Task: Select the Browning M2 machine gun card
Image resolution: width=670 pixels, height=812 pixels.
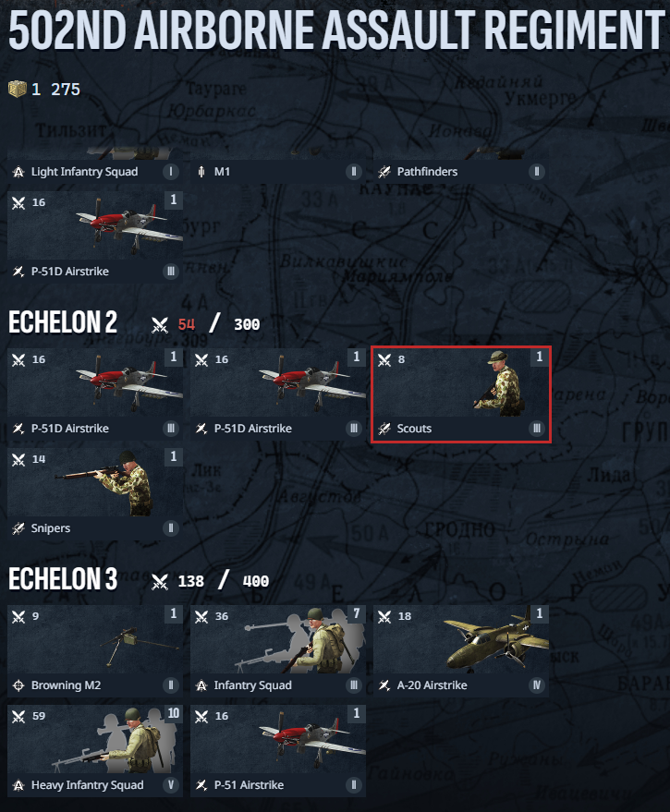Action: 95,650
